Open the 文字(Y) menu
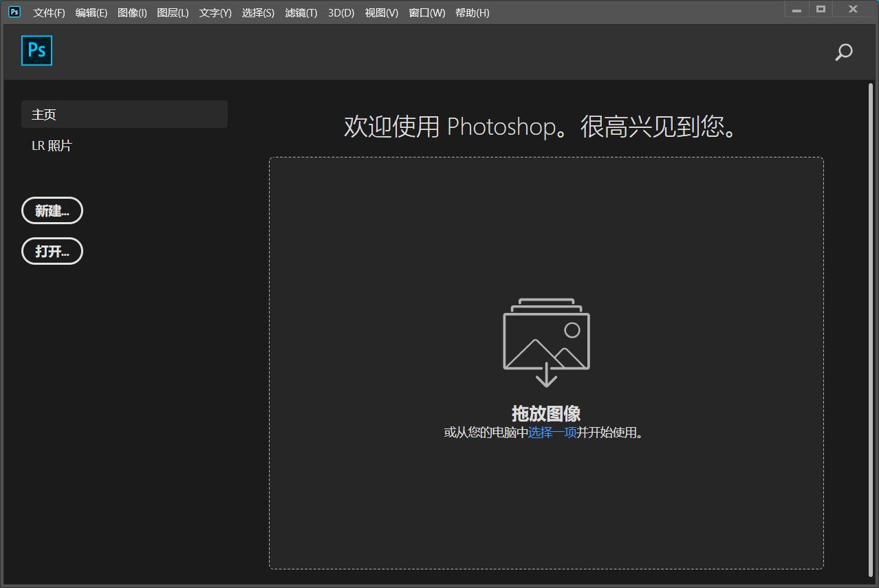This screenshot has width=879, height=588. tap(215, 13)
